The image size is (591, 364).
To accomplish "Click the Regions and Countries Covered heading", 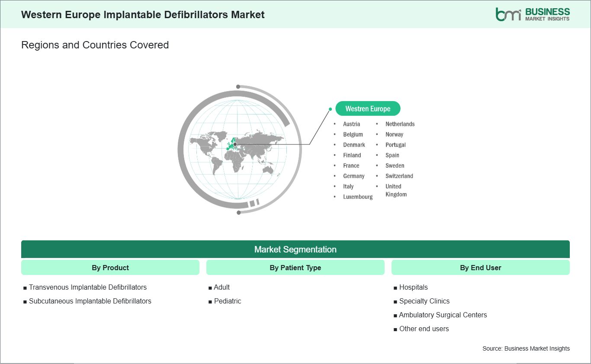I will (95, 45).
